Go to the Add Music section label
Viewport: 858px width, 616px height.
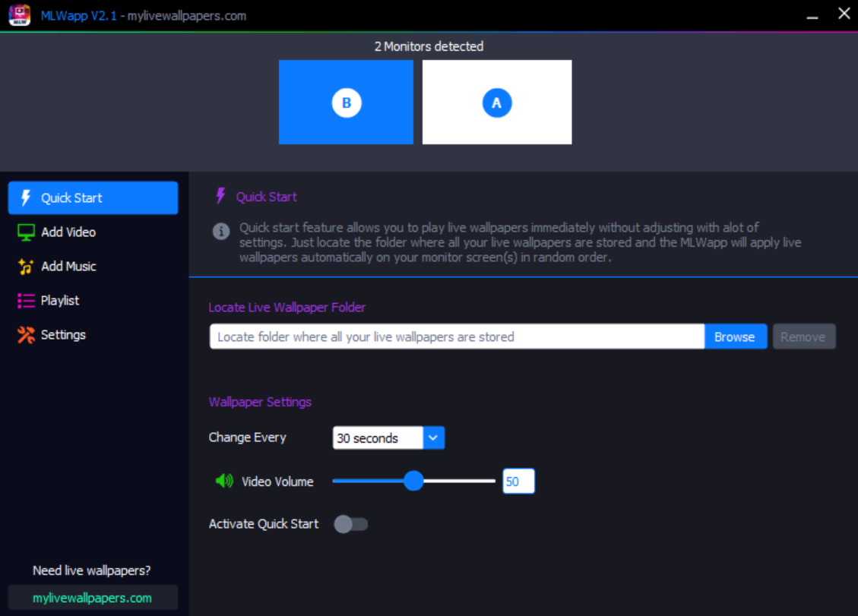point(69,267)
